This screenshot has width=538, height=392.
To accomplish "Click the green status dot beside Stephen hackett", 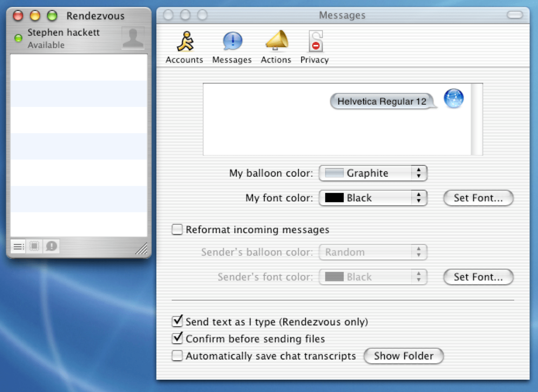I will [x=18, y=38].
